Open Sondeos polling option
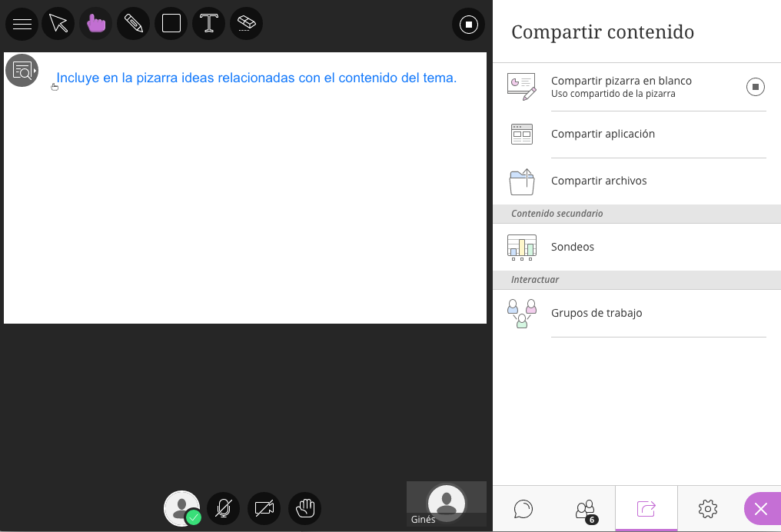781x532 pixels. (636, 247)
